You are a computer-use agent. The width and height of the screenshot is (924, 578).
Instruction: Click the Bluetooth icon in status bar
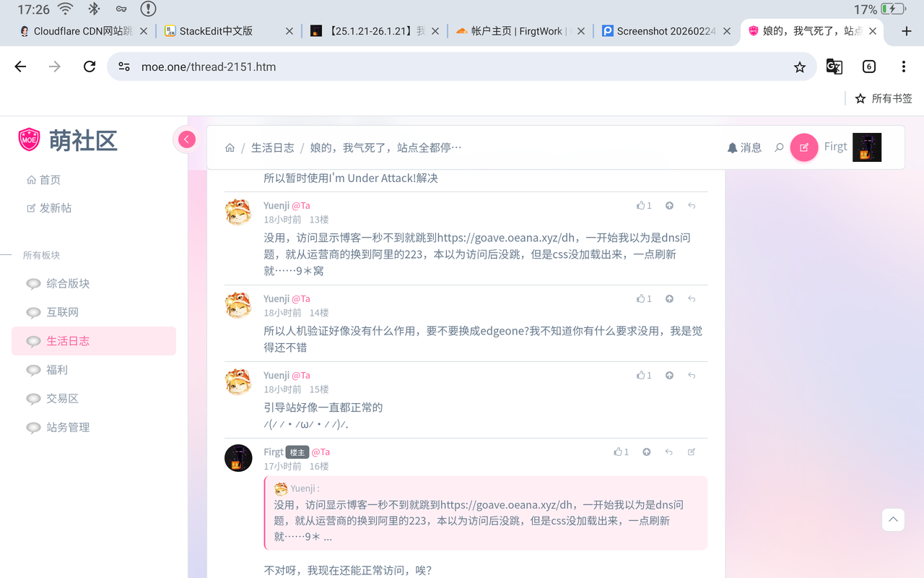[94, 9]
